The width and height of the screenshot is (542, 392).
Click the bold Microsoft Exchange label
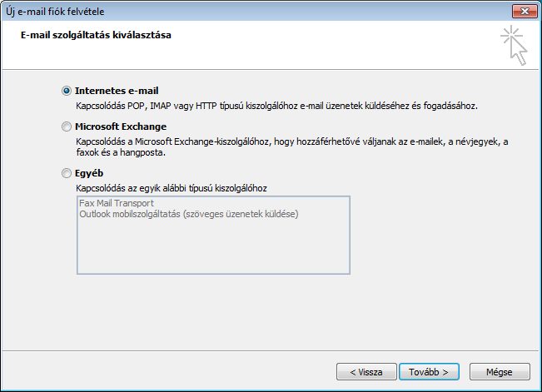121,127
